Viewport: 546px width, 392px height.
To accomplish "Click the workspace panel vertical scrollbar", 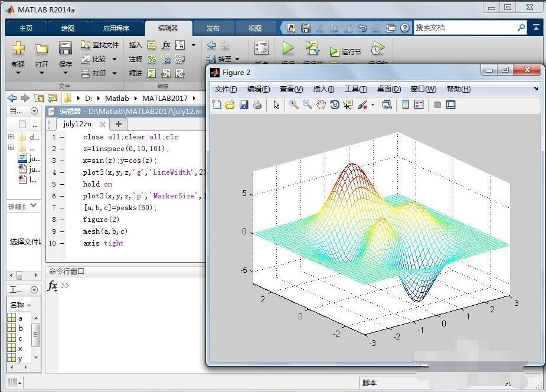I will [x=36, y=334].
